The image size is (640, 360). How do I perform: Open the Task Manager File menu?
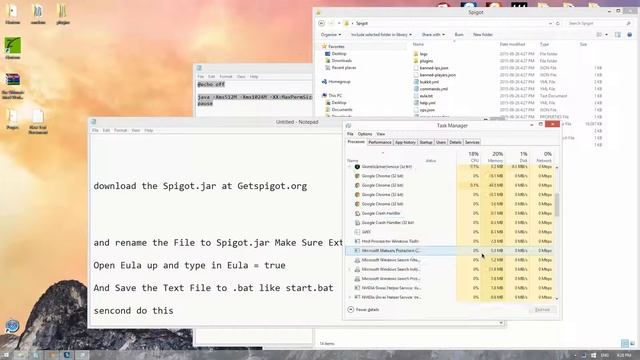point(350,134)
